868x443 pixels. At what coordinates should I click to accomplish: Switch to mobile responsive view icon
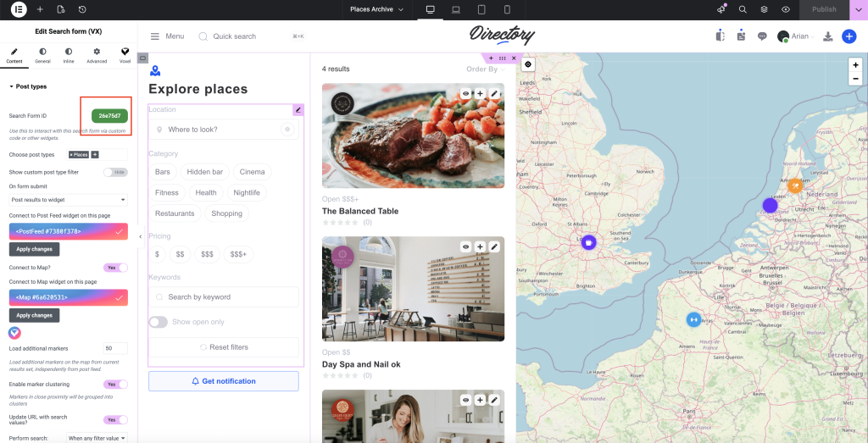(x=507, y=9)
